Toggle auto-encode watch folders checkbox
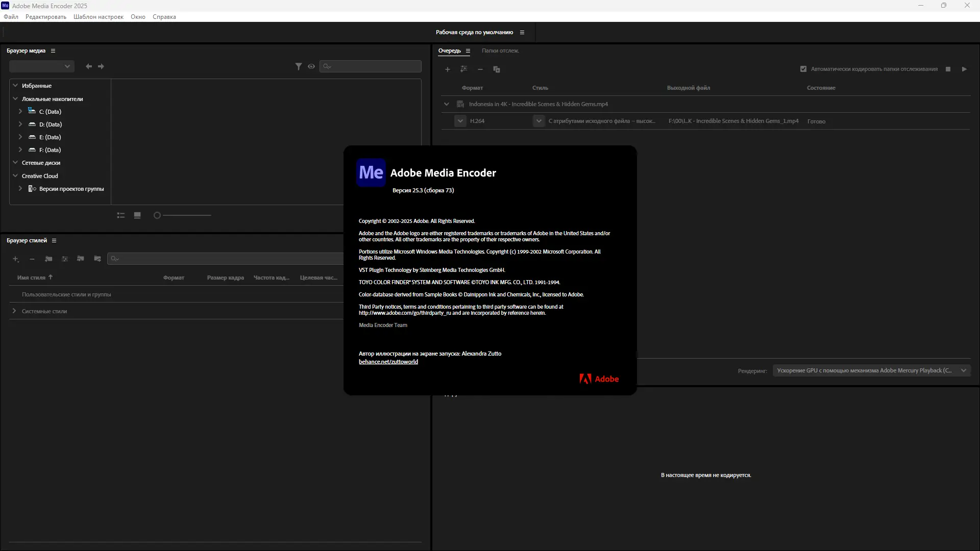This screenshot has height=551, width=980. tap(803, 69)
